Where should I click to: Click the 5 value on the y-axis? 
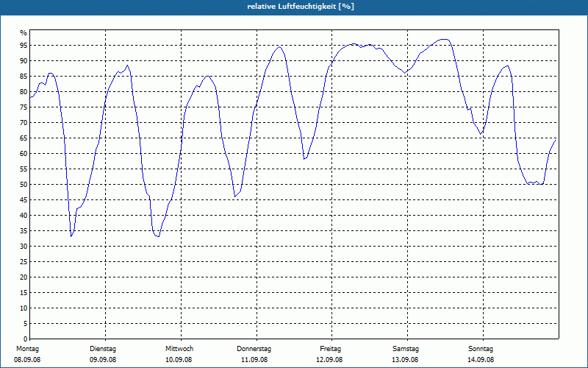(26, 324)
